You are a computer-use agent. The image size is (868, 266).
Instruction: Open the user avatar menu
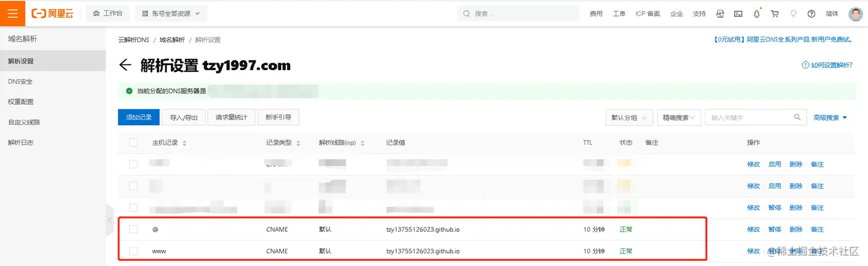[x=855, y=13]
